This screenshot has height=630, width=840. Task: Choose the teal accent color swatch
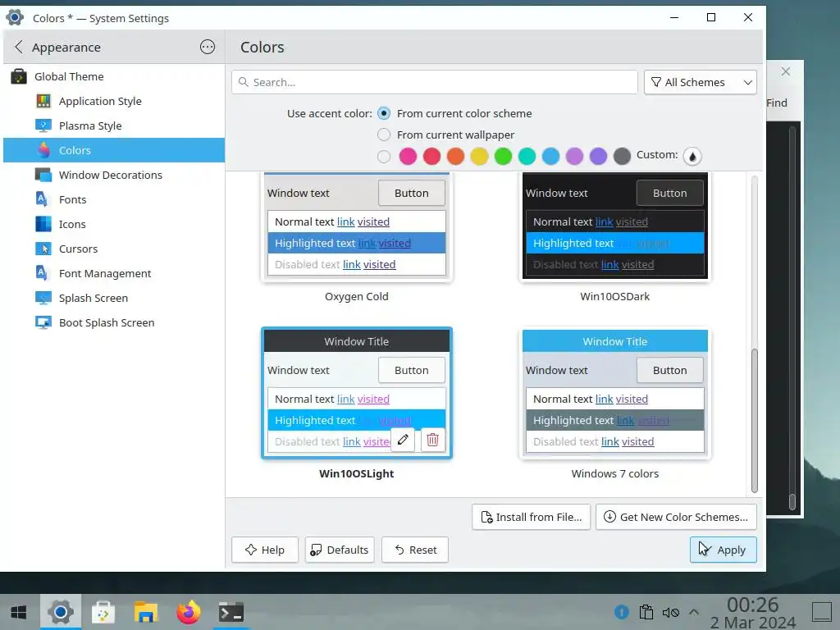(527, 157)
